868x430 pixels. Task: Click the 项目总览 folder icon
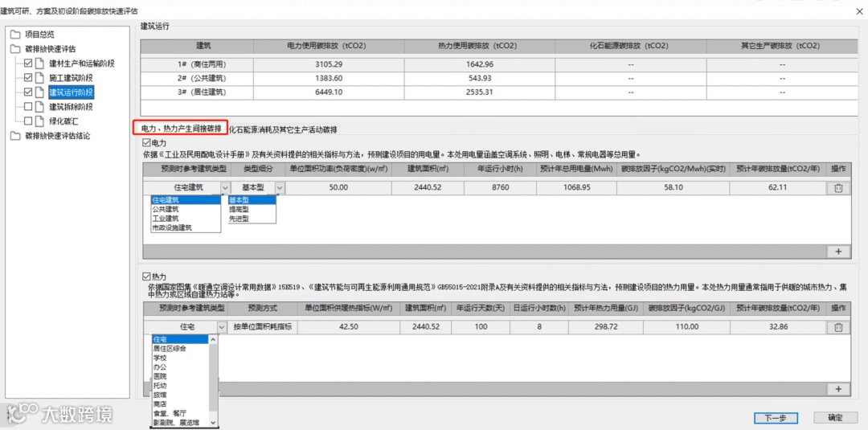15,35
